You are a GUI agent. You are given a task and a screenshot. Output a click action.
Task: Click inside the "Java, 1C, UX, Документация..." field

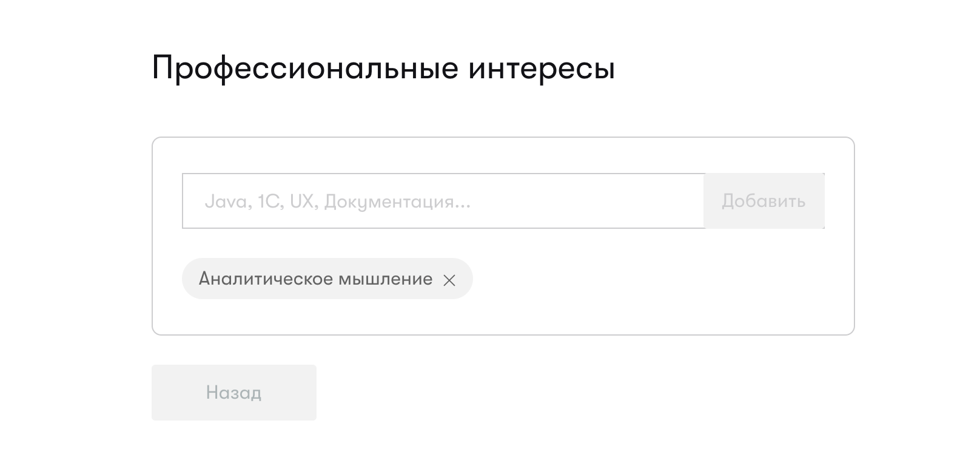click(x=443, y=201)
